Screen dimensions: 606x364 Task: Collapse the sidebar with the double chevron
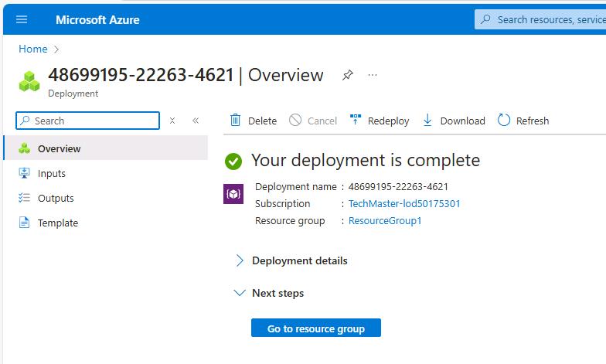(196, 121)
